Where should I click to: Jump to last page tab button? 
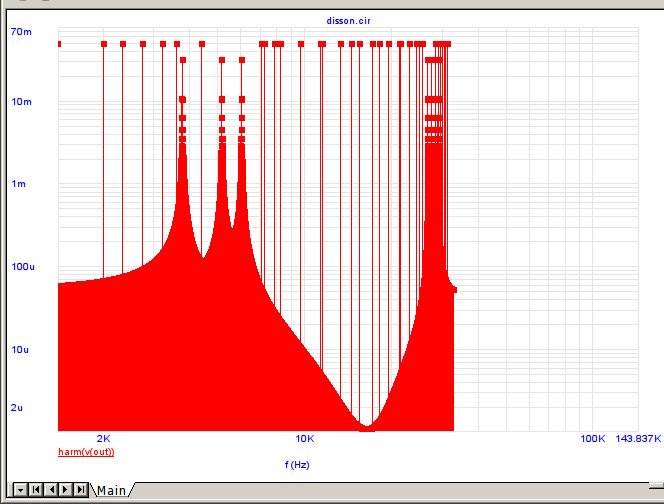[80, 490]
